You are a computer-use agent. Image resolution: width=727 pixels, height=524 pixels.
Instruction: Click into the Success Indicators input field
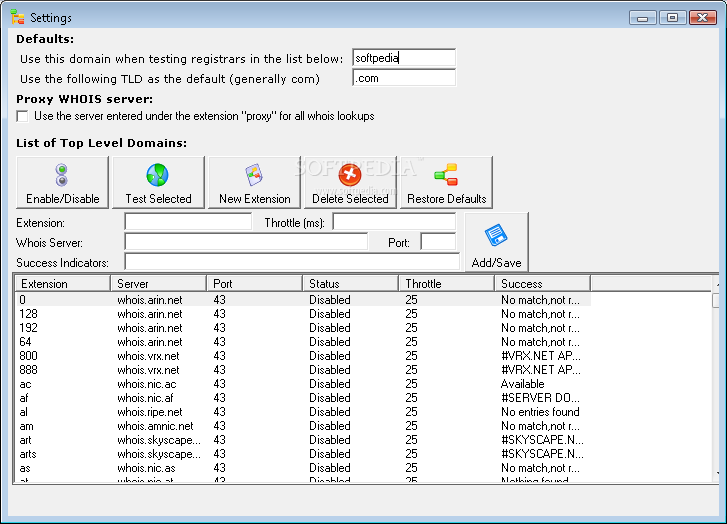pyautogui.click(x=292, y=262)
